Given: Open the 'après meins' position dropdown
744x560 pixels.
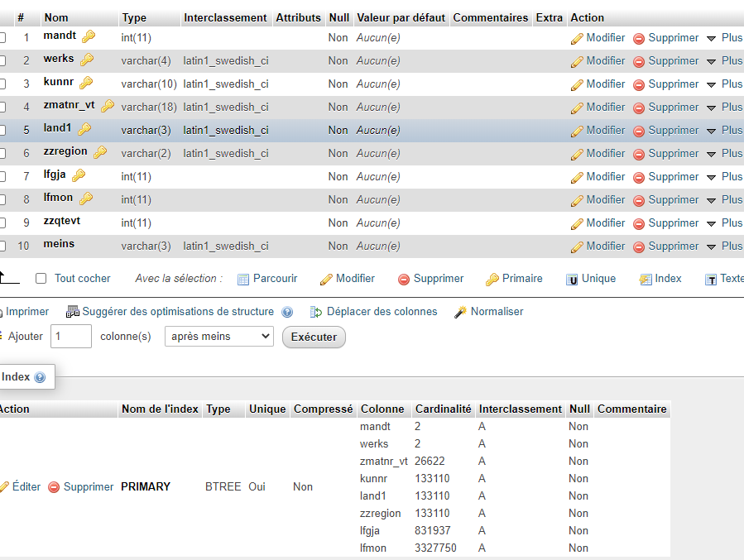Looking at the screenshot, I should (x=219, y=337).
